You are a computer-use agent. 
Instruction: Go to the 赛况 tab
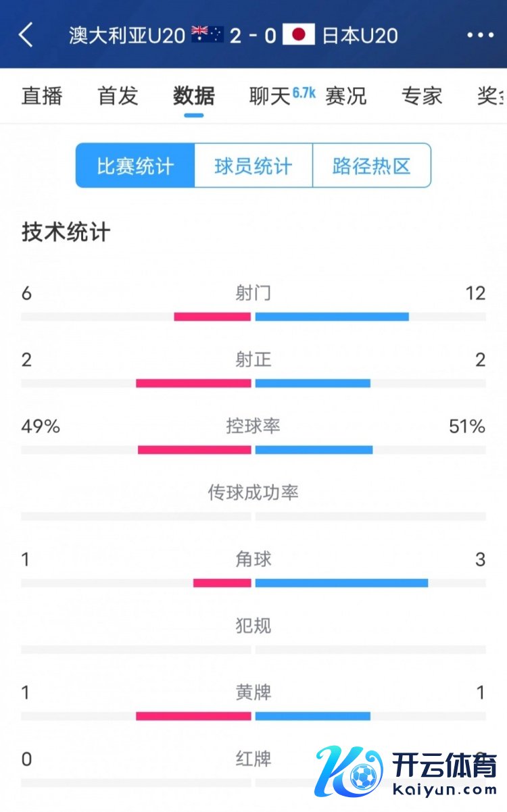pyautogui.click(x=346, y=96)
